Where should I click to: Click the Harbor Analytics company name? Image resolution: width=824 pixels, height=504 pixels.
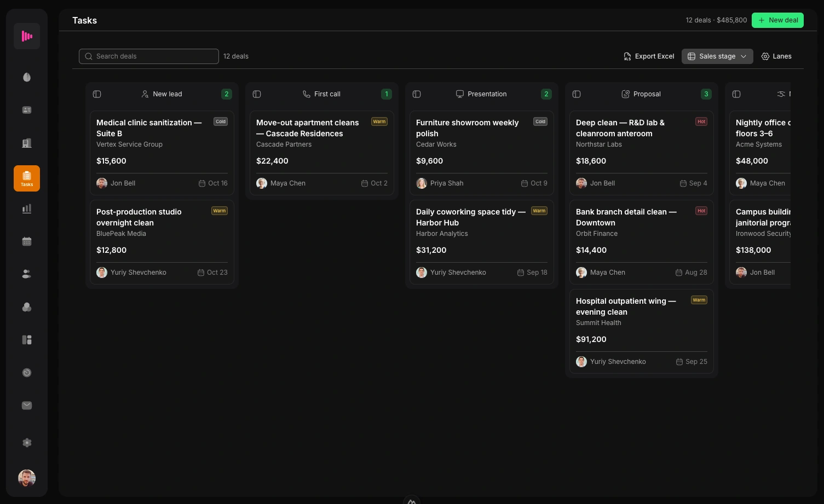(x=442, y=234)
